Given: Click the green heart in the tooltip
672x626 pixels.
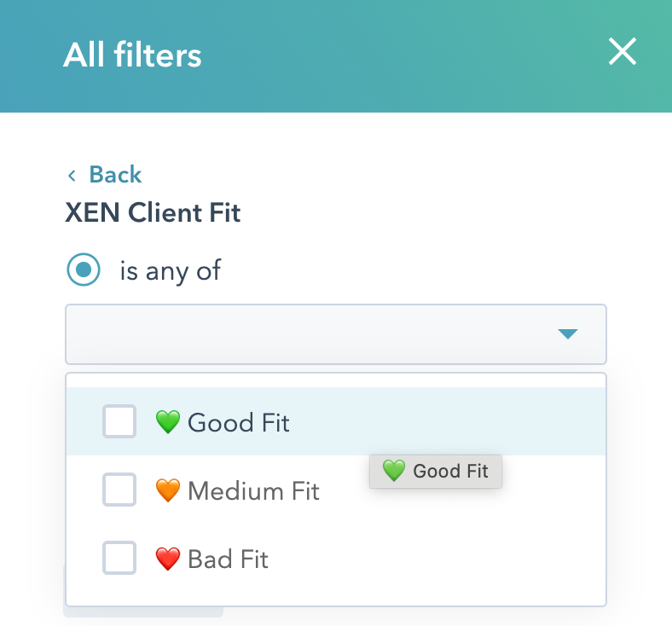Looking at the screenshot, I should click(x=393, y=471).
